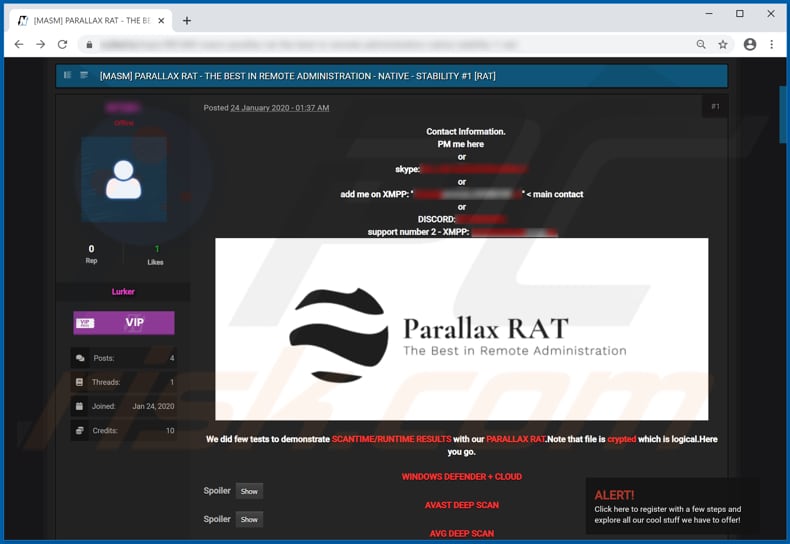Click red SCANTIME/RUNTIME RESULTS text

point(391,439)
